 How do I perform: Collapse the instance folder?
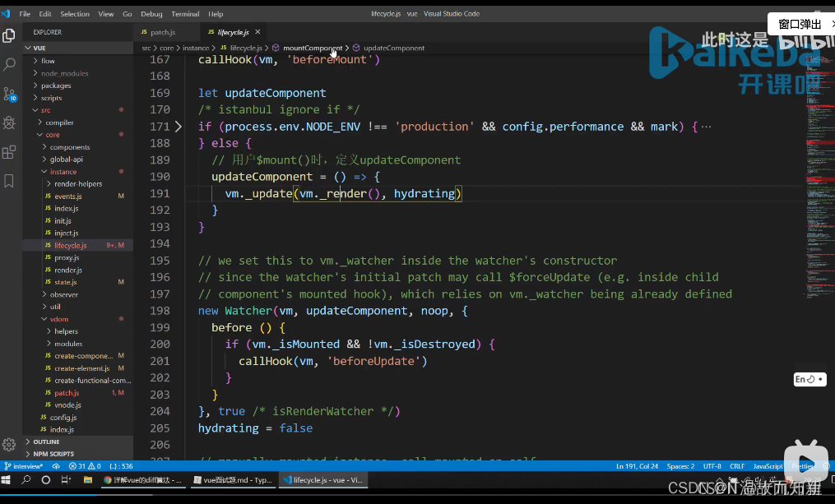[x=78, y=171]
